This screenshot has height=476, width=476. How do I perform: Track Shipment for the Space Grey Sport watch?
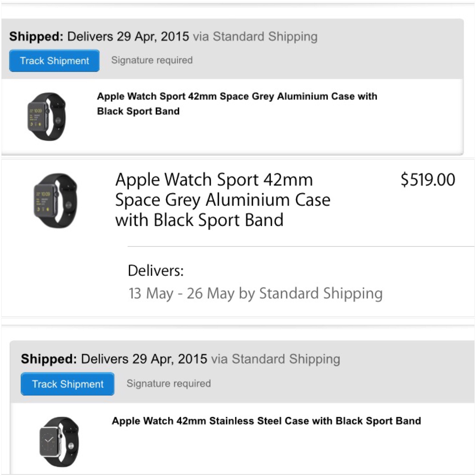pyautogui.click(x=54, y=61)
